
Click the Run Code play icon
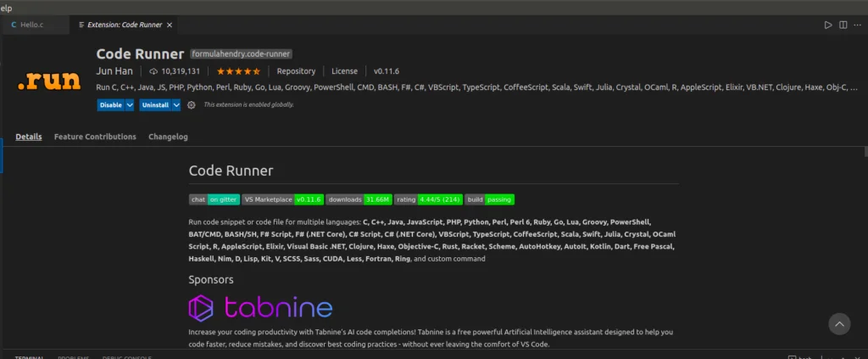(828, 25)
